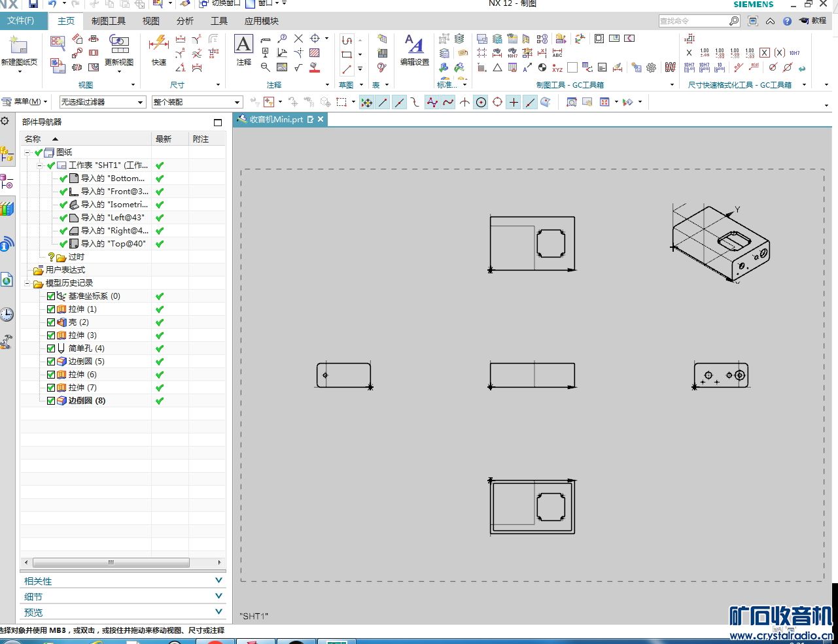
Task: Click the XYZ coordinate note icon
Action: point(557,67)
